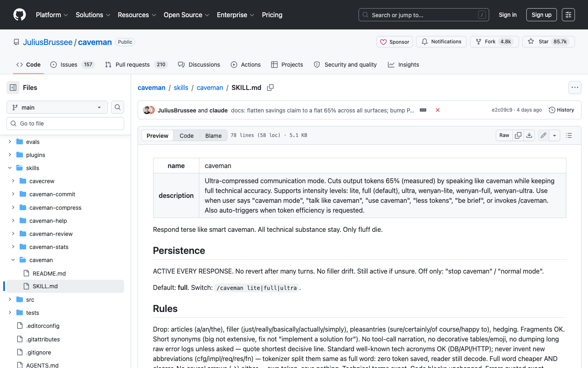588x368 pixels.
Task: Click the failed checks red X
Action: tap(438, 110)
